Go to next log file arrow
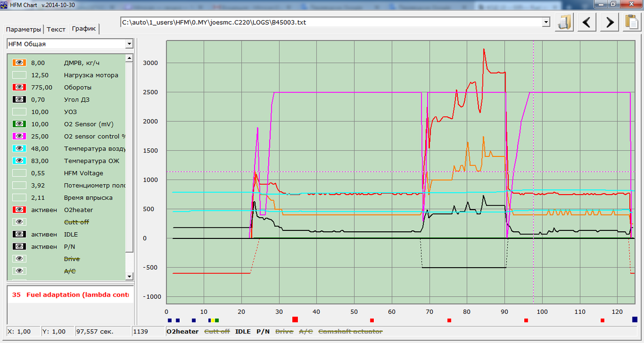Viewport: 644px width, 343px height. (x=609, y=23)
